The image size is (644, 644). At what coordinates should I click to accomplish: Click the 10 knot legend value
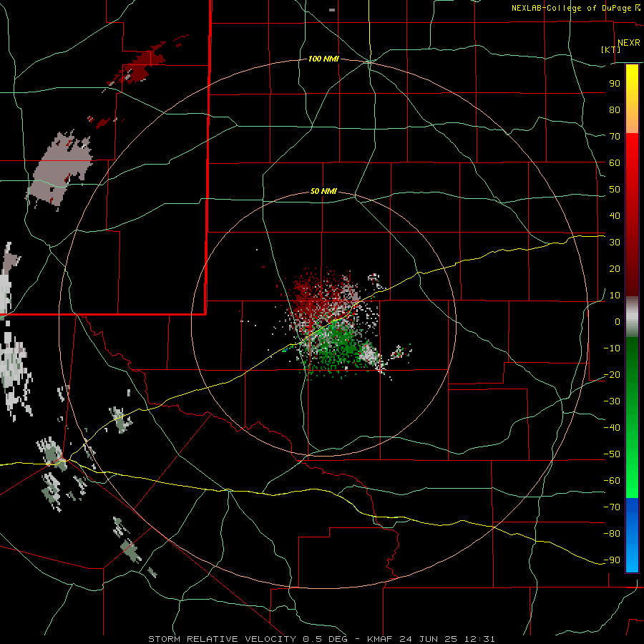point(615,296)
